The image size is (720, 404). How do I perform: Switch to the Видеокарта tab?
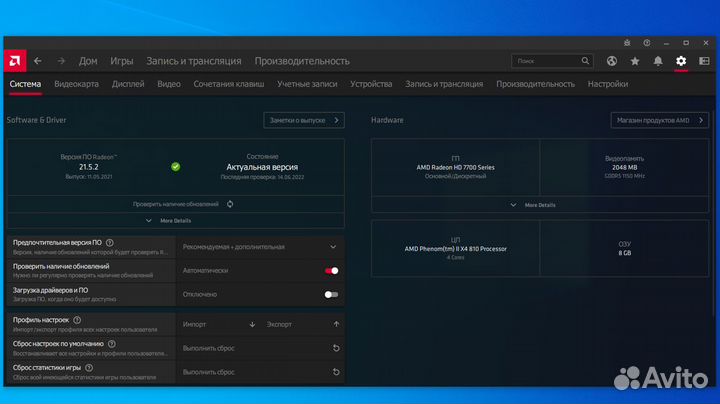tap(76, 84)
